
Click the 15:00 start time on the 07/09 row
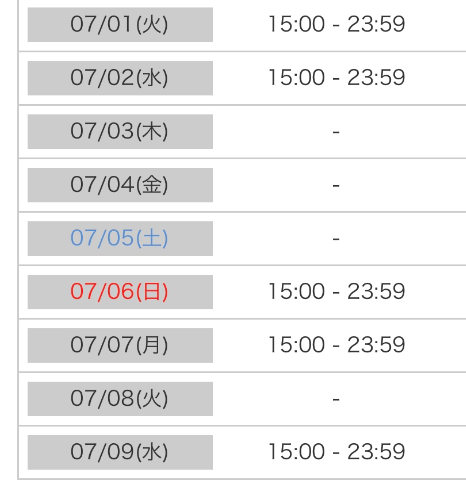(x=297, y=452)
